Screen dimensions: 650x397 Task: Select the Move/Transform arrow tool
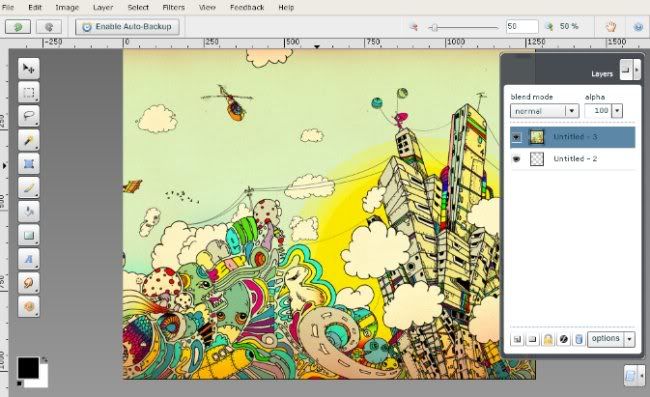click(29, 68)
